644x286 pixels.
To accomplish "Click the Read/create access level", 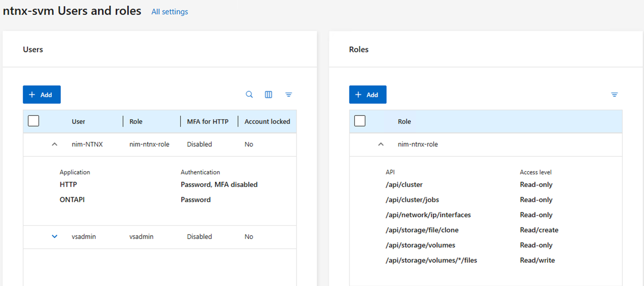I will click(539, 230).
